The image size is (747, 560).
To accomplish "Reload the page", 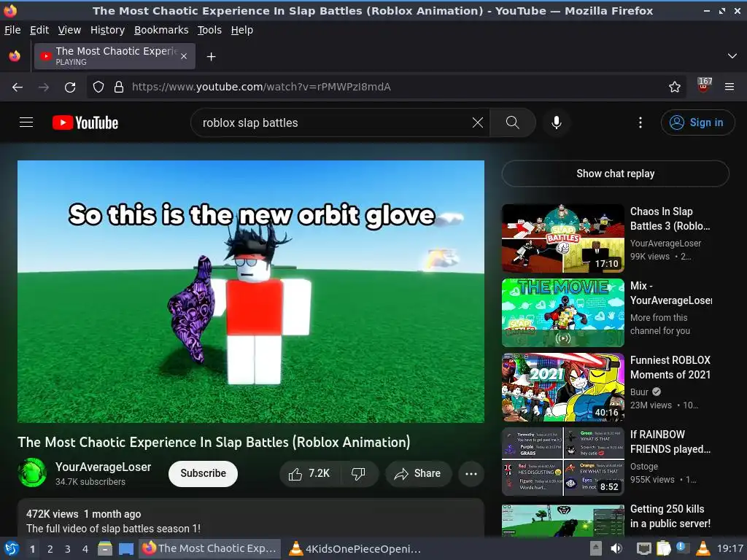I will coord(70,87).
